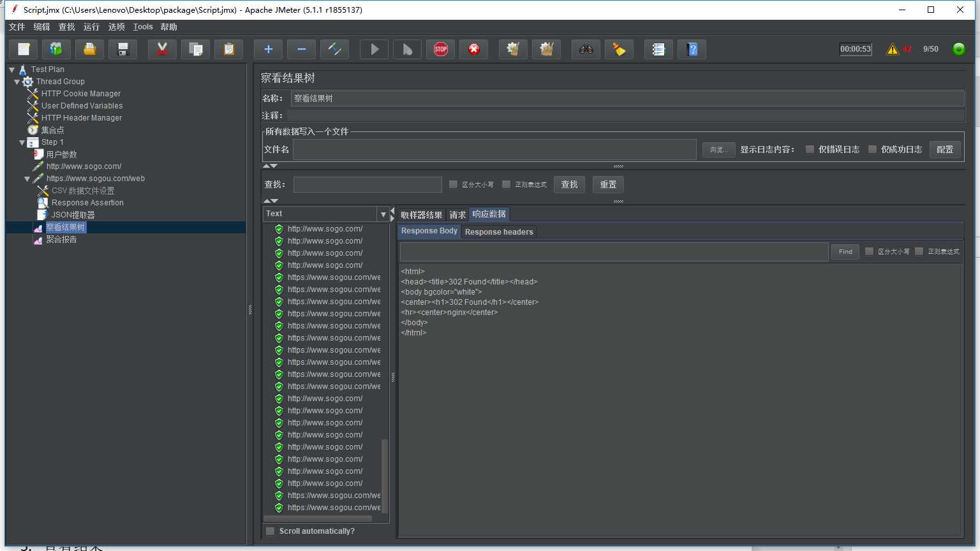Select HTTP Header Manager node
The width and height of the screenshot is (980, 551).
click(81, 118)
